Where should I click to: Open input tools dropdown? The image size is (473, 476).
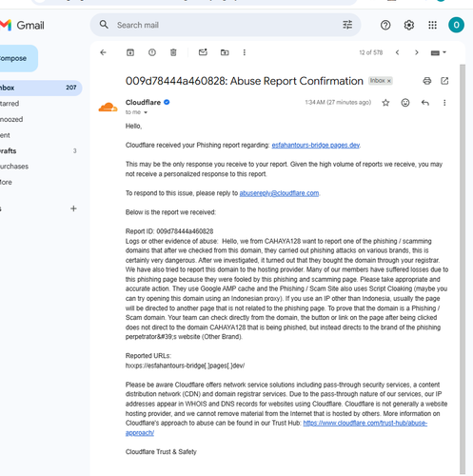point(439,52)
